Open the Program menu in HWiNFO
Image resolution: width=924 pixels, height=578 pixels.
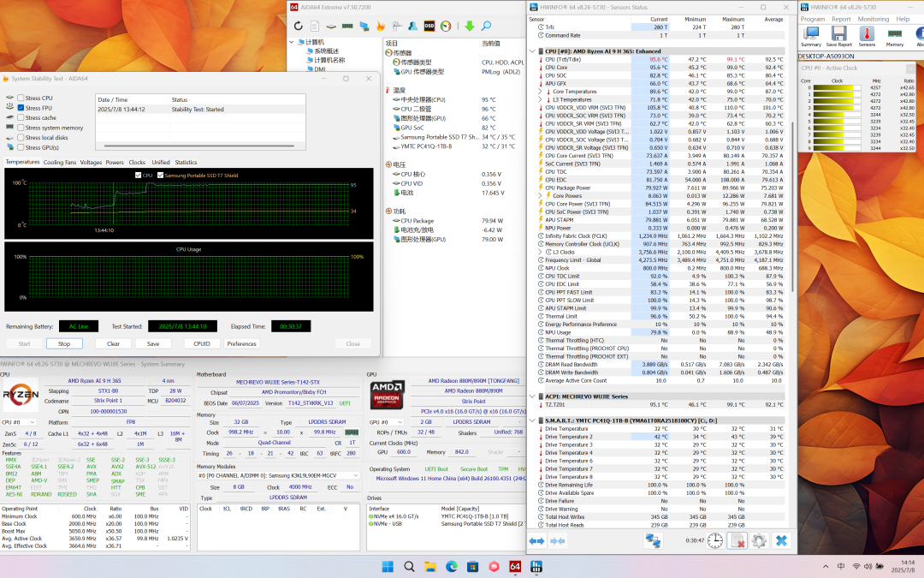(x=813, y=19)
